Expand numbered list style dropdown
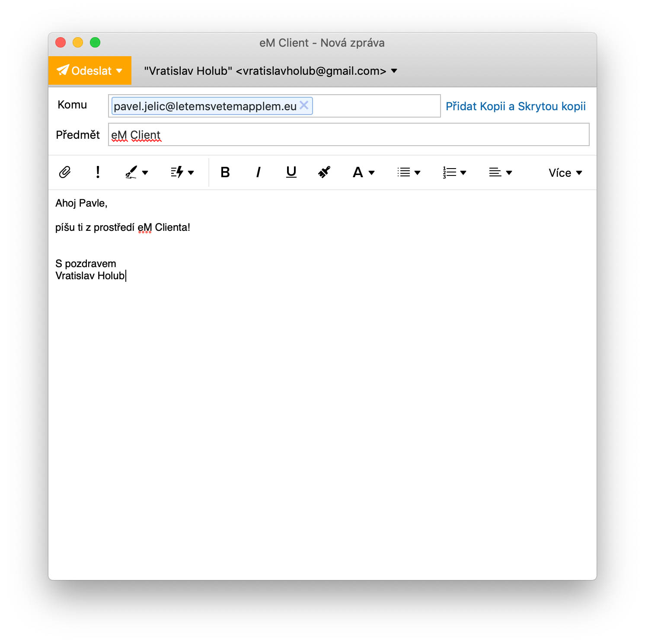 tap(463, 173)
